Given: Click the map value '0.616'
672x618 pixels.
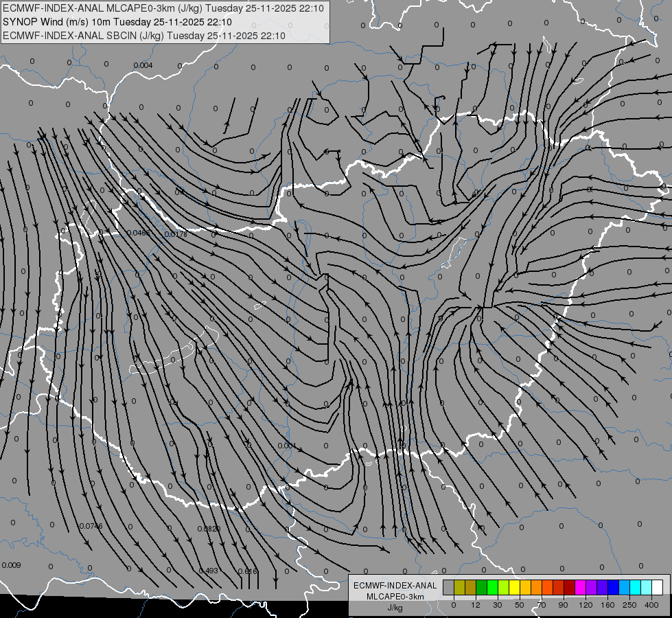Looking at the screenshot, I should (247, 571).
